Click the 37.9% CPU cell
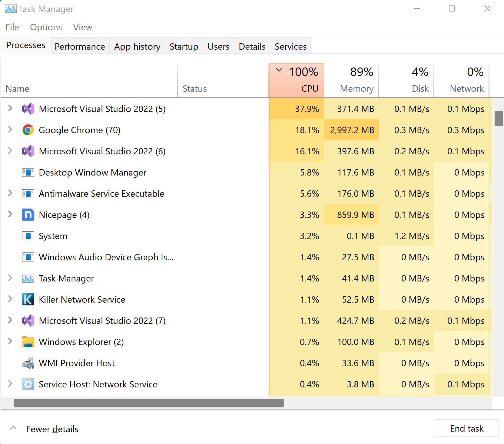Image resolution: width=504 pixels, height=444 pixels. tap(297, 109)
